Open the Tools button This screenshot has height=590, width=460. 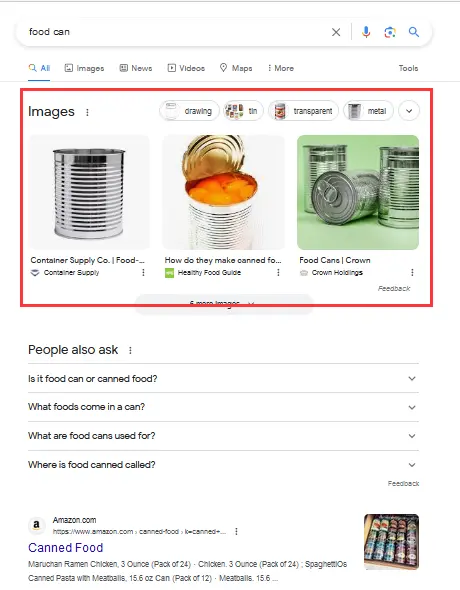point(408,68)
